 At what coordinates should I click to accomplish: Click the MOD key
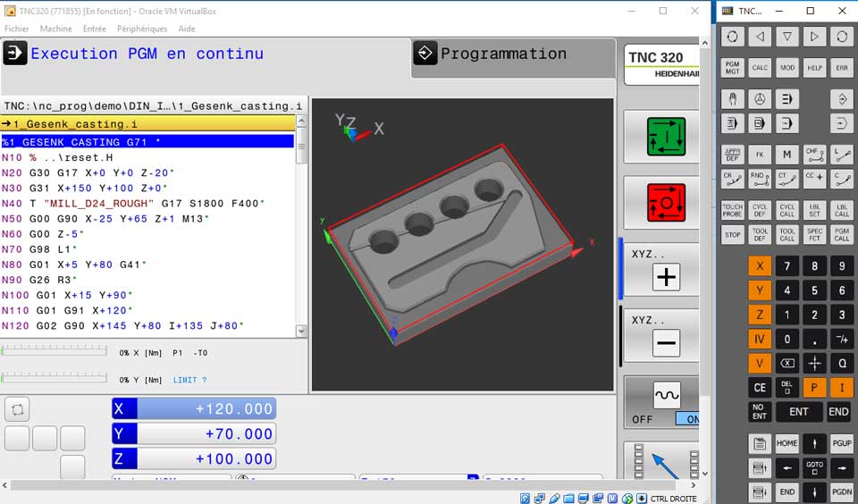pyautogui.click(x=786, y=68)
